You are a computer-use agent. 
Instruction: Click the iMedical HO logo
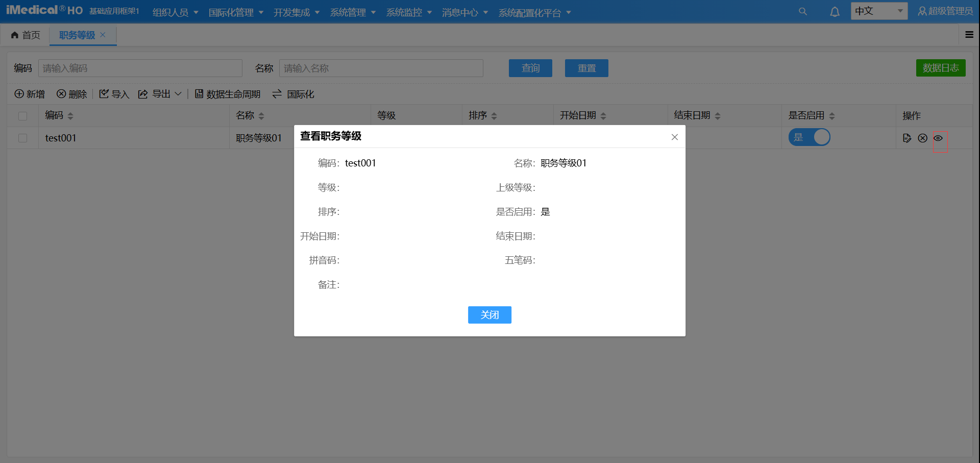click(x=44, y=10)
